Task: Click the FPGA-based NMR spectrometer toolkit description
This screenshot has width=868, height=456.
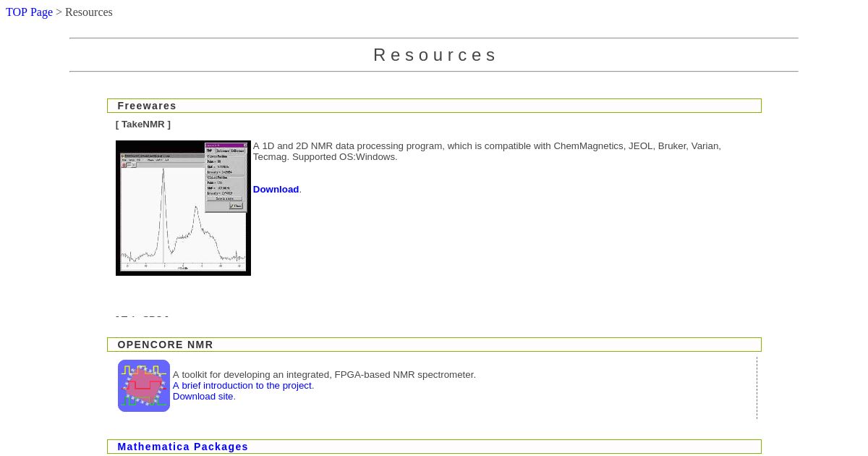Action: click(324, 374)
